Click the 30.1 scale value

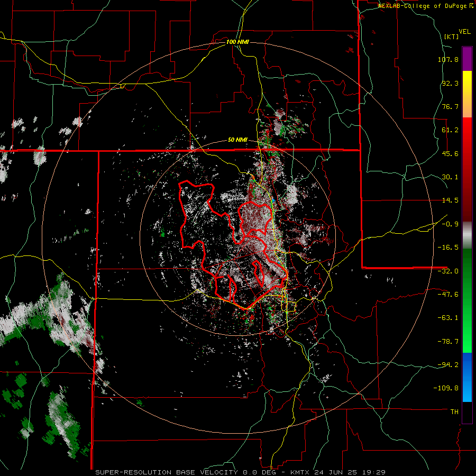click(x=450, y=177)
